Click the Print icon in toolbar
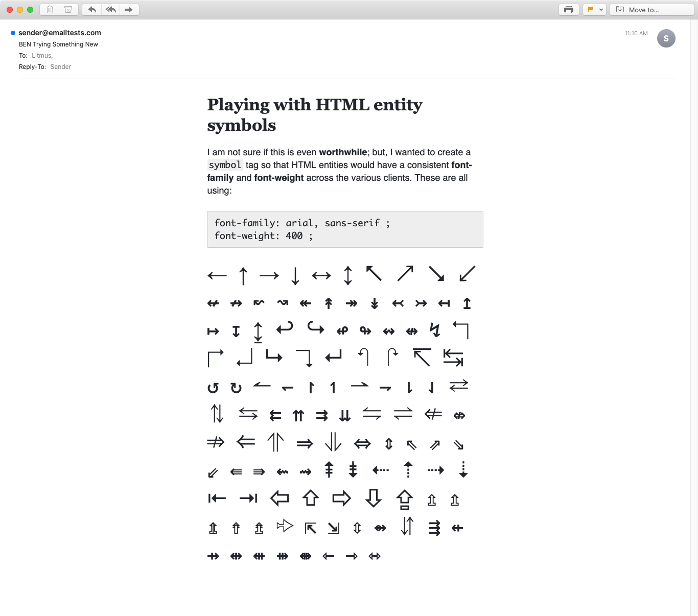The image size is (698, 616). click(569, 10)
